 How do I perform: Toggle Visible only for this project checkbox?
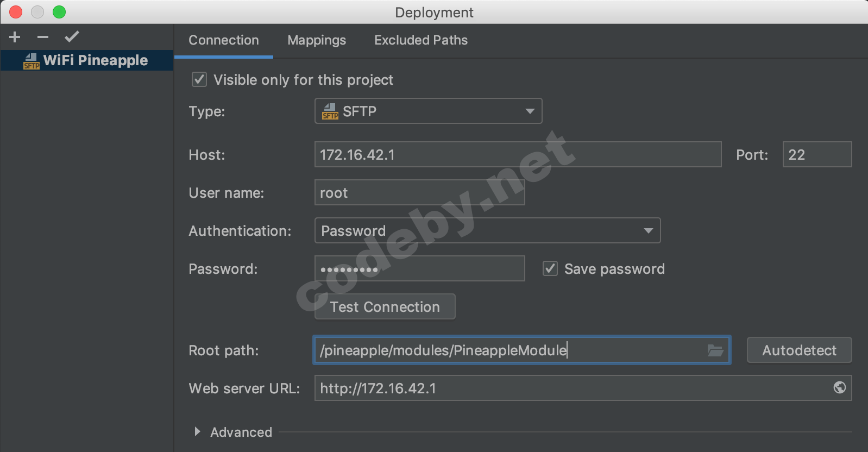(x=199, y=80)
